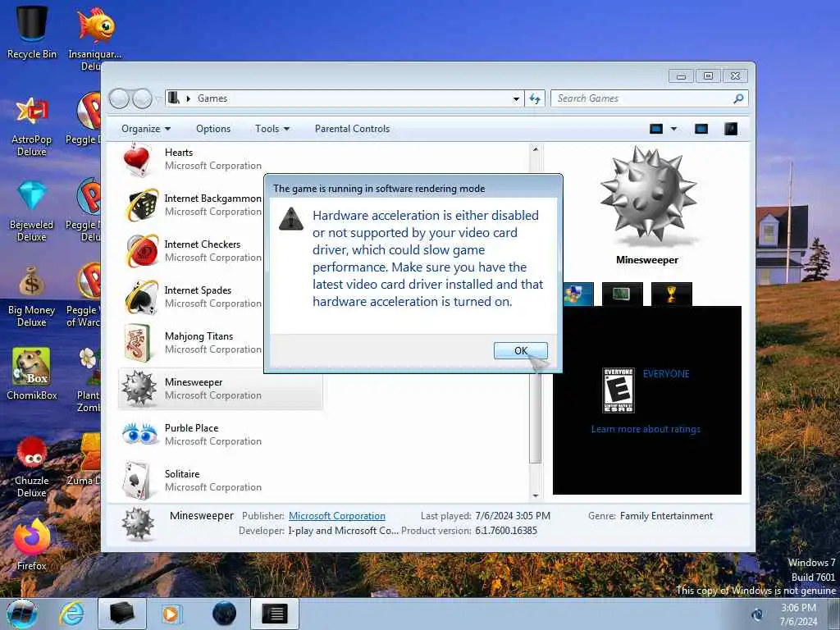Select the Firefox desktop icon

pyautogui.click(x=32, y=545)
